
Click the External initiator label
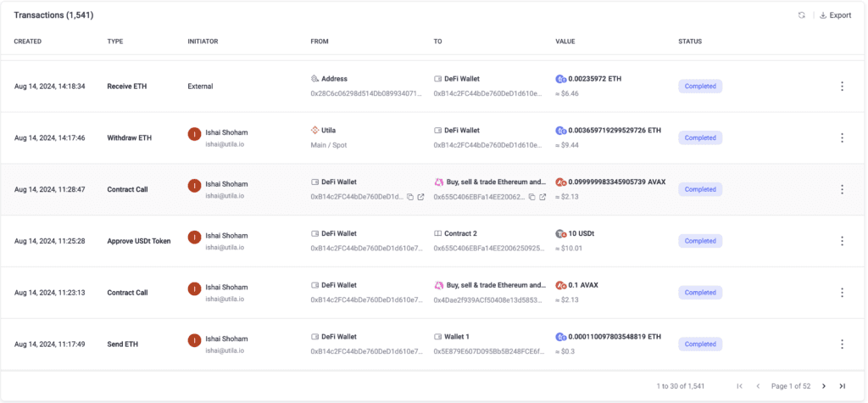pos(200,87)
